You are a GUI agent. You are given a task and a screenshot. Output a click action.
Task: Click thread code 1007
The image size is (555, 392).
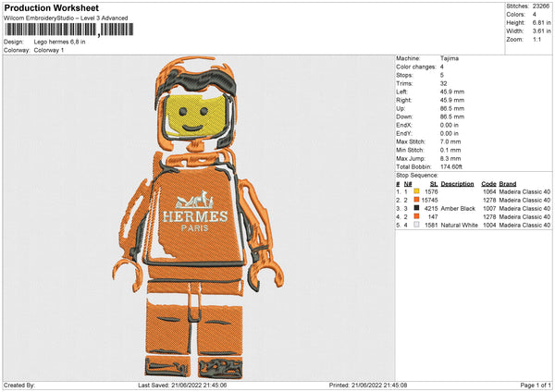click(x=489, y=208)
